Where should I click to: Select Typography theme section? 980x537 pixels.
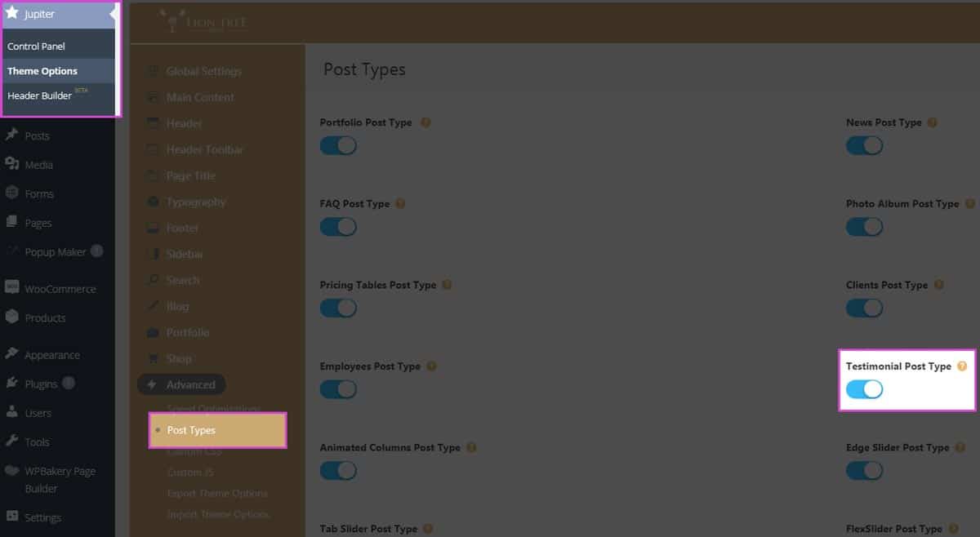click(195, 202)
